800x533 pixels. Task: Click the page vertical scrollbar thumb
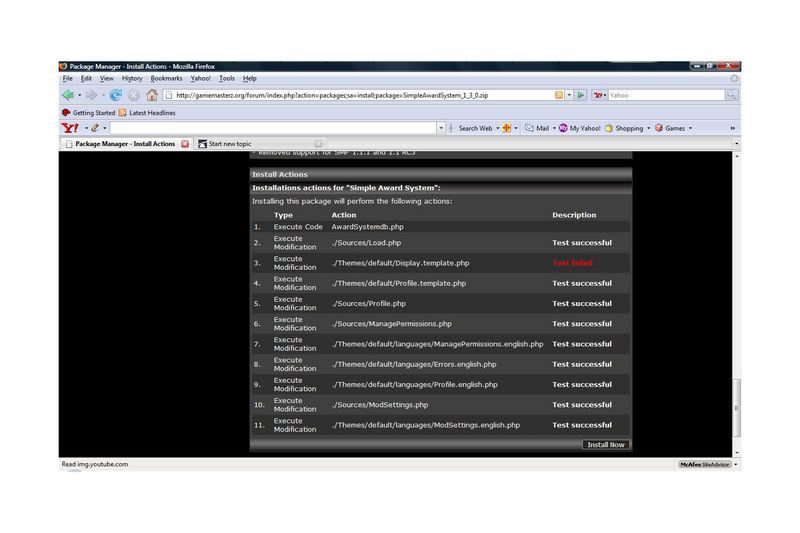736,408
